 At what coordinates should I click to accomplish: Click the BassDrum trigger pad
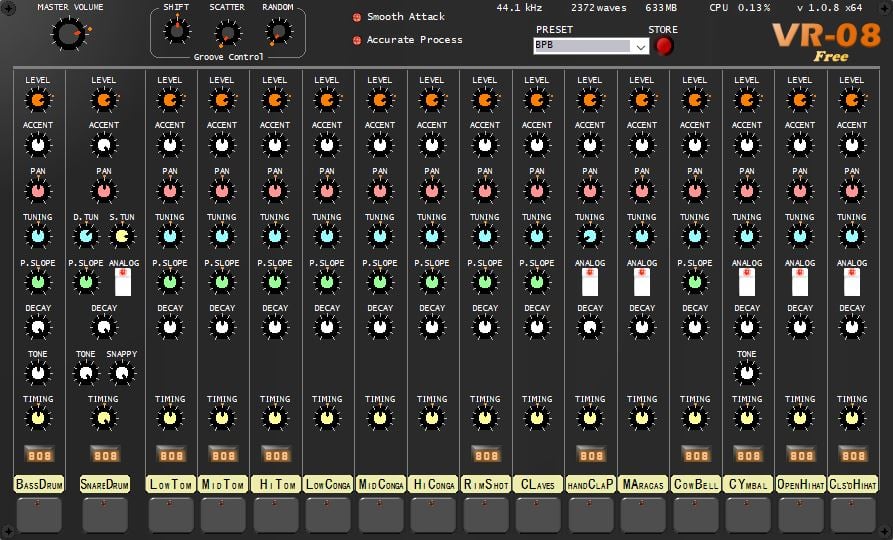38,514
